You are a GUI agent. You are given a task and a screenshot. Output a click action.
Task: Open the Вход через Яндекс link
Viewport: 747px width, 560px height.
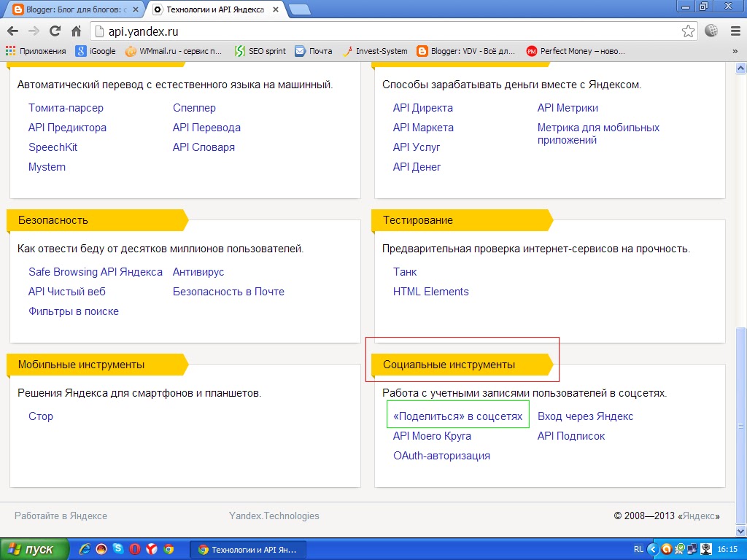(586, 416)
